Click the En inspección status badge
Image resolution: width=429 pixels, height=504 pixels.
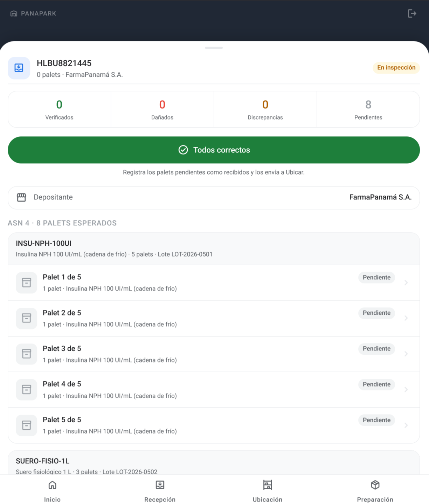[396, 68]
